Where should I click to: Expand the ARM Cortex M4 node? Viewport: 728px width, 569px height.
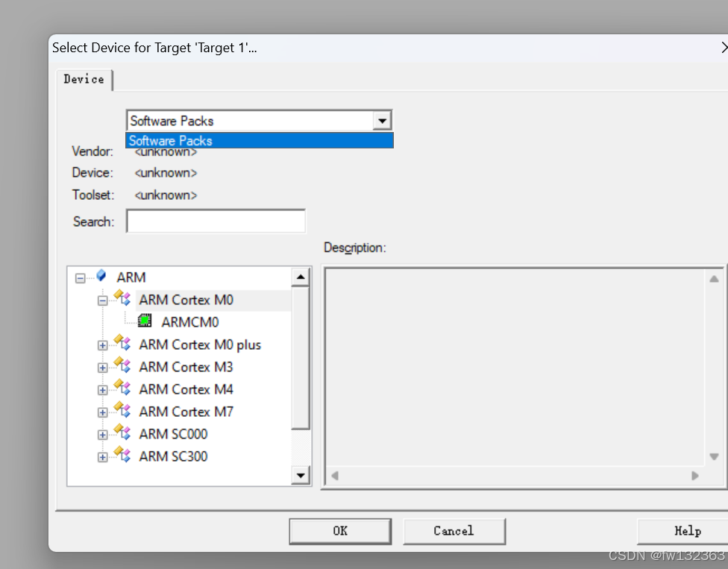[x=103, y=390]
